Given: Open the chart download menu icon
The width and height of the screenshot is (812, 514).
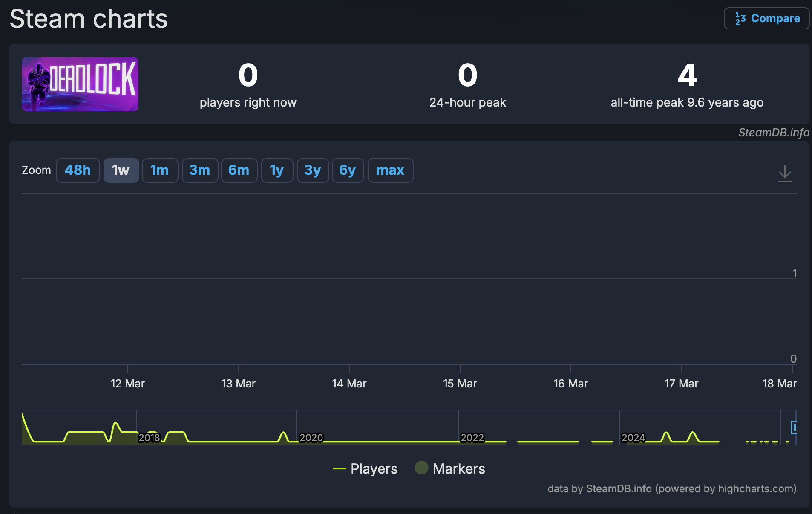Looking at the screenshot, I should 785,173.
